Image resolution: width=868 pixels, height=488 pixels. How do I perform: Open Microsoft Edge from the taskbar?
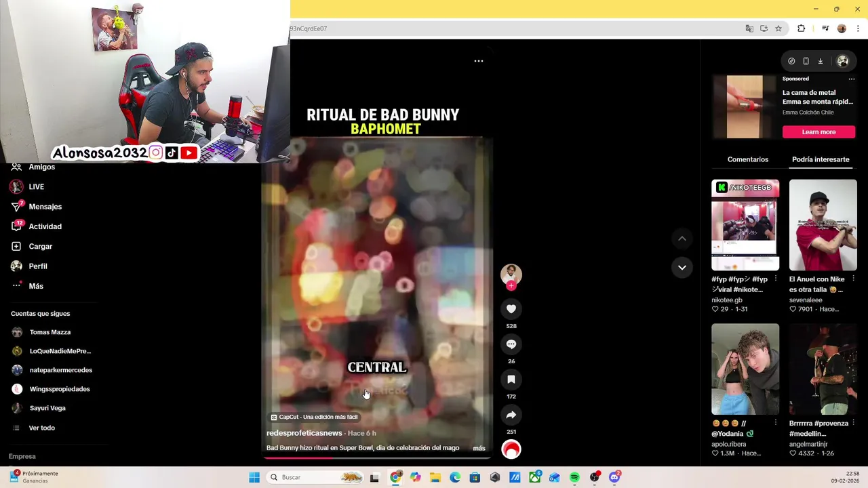[x=455, y=477]
